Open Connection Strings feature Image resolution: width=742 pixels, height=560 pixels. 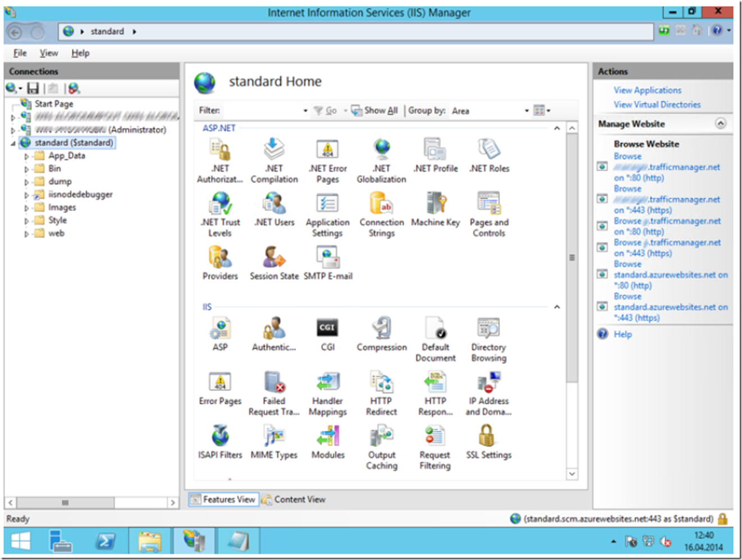382,215
